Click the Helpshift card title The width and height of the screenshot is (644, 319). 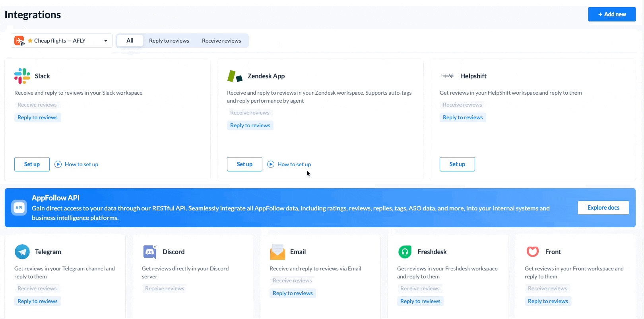tap(473, 76)
